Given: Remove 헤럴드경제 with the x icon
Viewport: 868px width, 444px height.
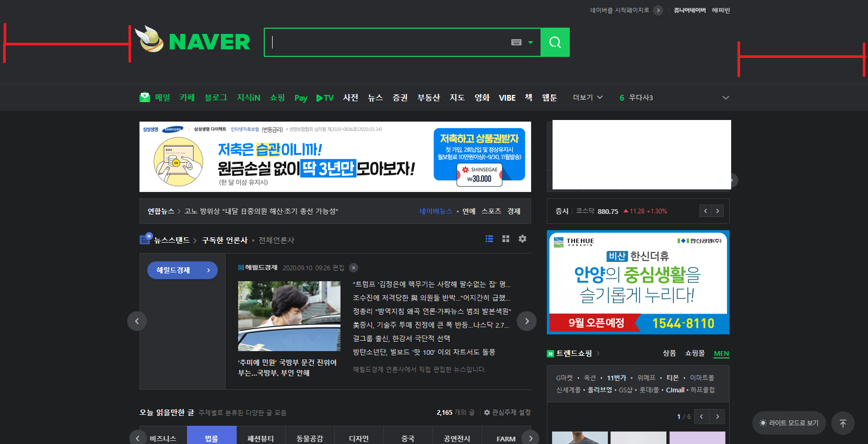Looking at the screenshot, I should [354, 268].
